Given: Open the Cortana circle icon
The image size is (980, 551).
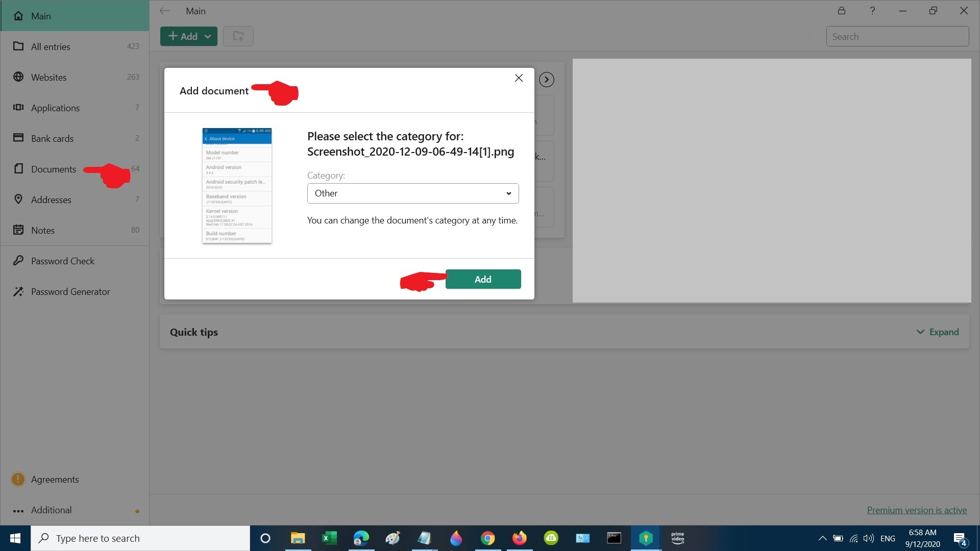Looking at the screenshot, I should point(265,538).
